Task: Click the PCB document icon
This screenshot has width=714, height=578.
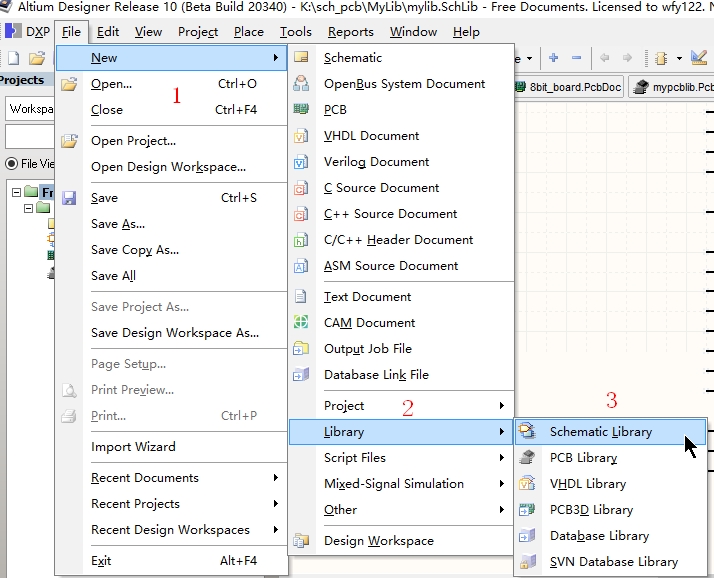Action: [x=301, y=109]
